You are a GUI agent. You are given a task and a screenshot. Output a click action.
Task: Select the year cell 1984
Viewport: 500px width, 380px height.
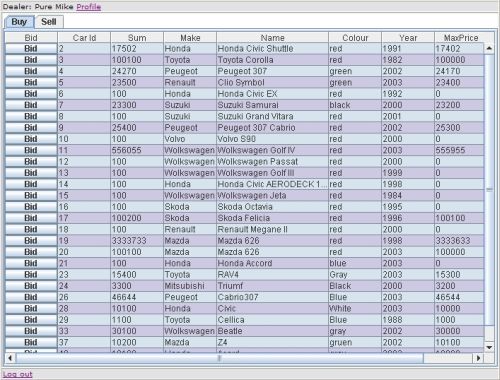pyautogui.click(x=408, y=196)
